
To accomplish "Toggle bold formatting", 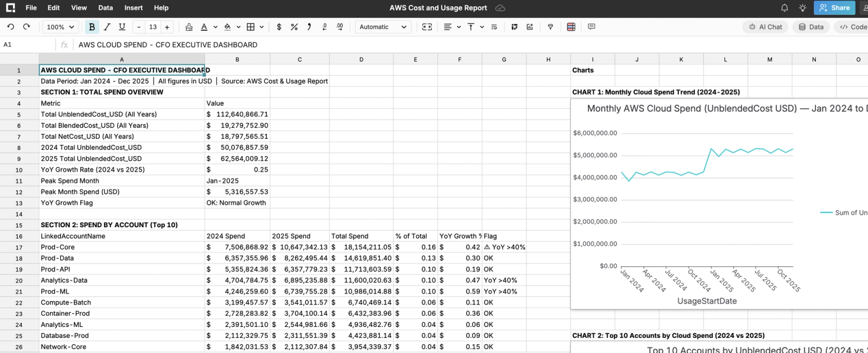I will pyautogui.click(x=92, y=27).
